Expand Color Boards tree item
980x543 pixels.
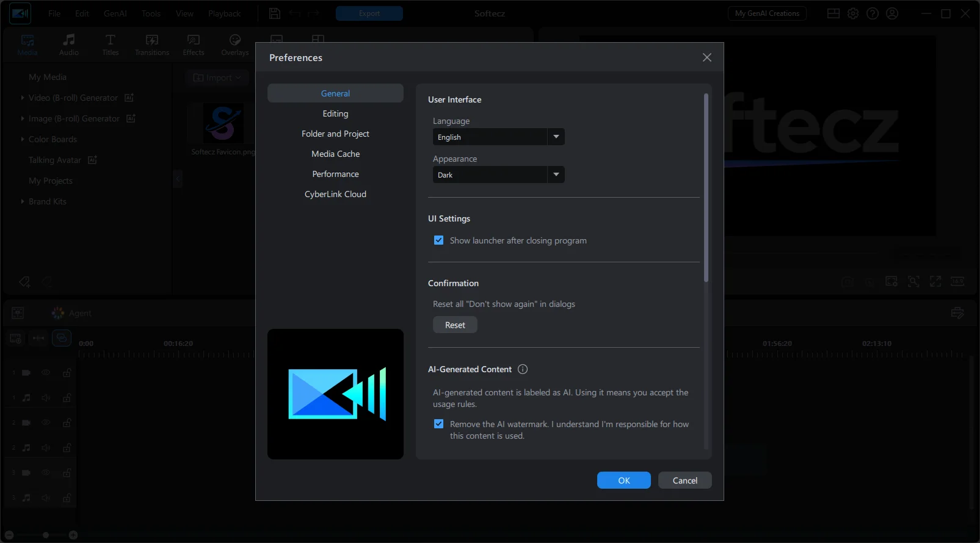pos(23,139)
